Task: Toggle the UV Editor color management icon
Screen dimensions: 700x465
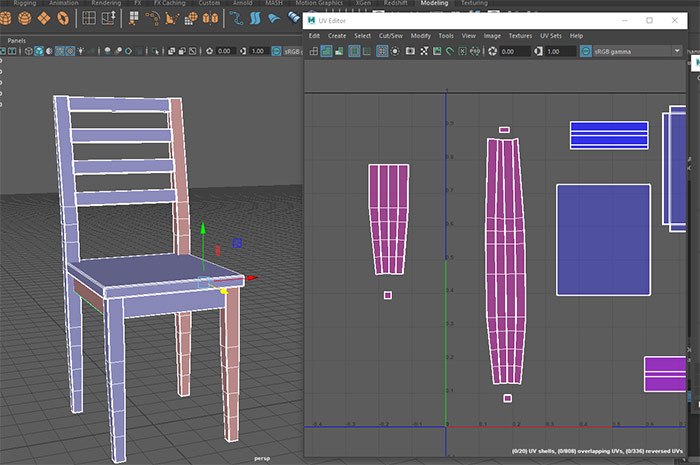Action: (584, 51)
